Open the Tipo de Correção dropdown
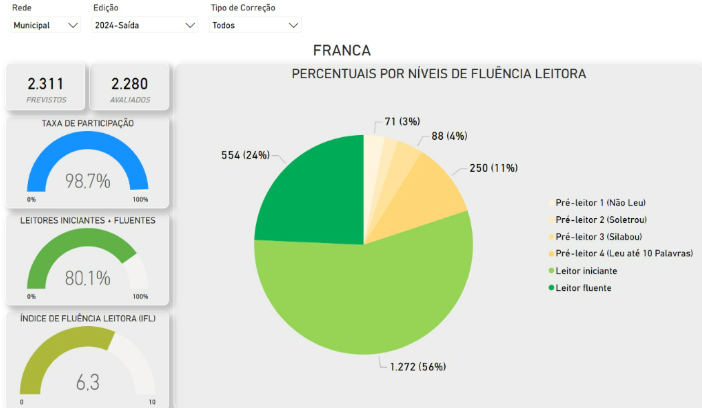The width and height of the screenshot is (702, 413). [x=254, y=25]
